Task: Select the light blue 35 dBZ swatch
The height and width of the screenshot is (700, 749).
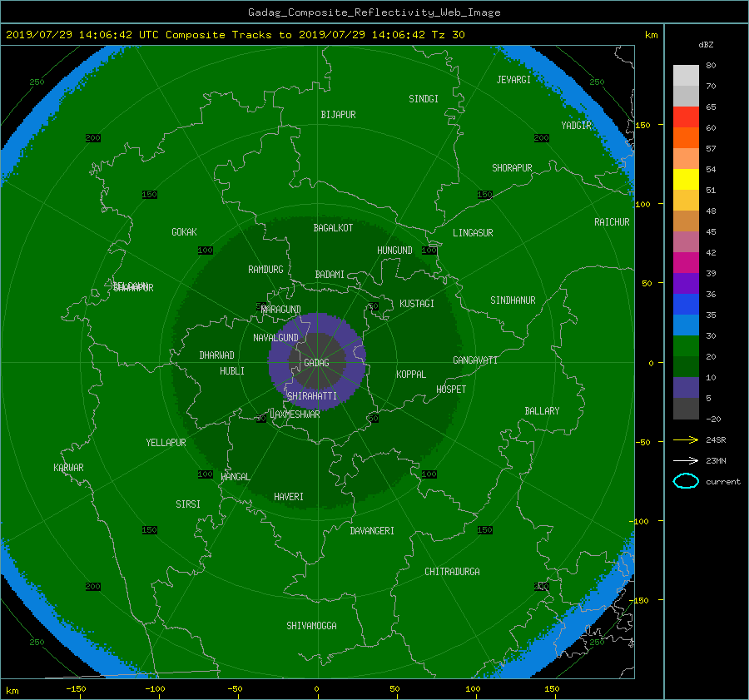Action: (686, 325)
